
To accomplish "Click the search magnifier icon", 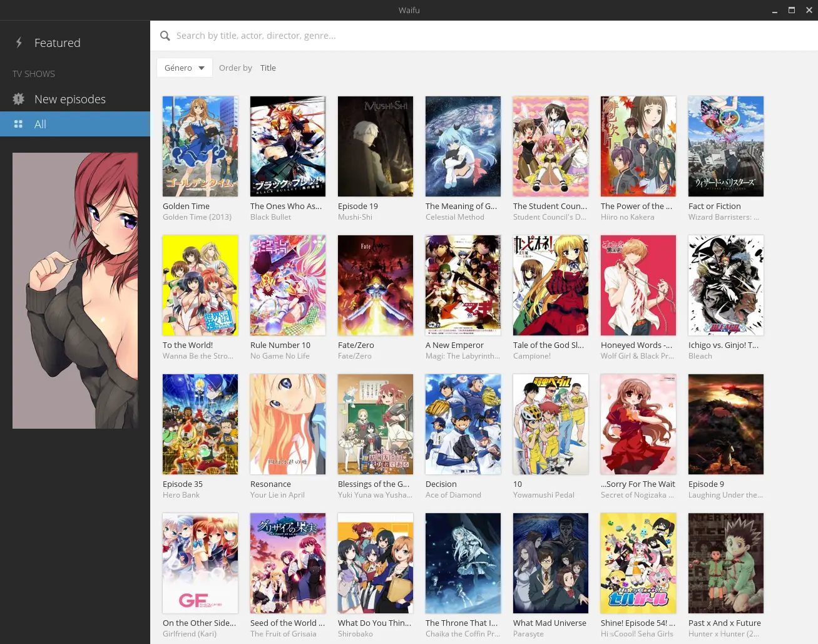I will tap(165, 36).
